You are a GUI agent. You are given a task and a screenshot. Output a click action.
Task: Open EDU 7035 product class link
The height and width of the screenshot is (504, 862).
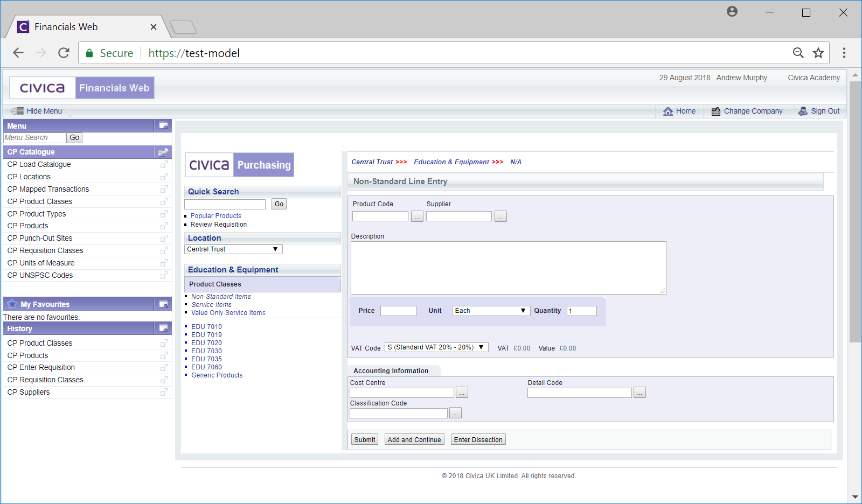206,359
